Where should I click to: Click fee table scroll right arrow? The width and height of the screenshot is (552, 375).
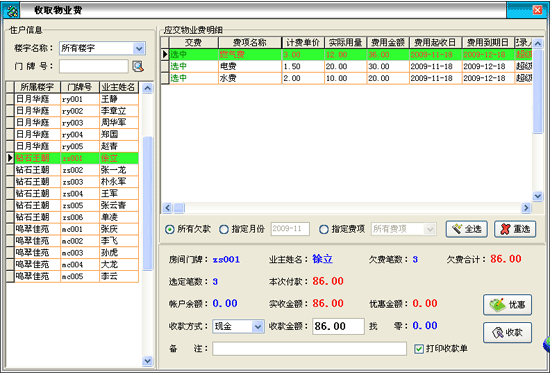coord(526,208)
